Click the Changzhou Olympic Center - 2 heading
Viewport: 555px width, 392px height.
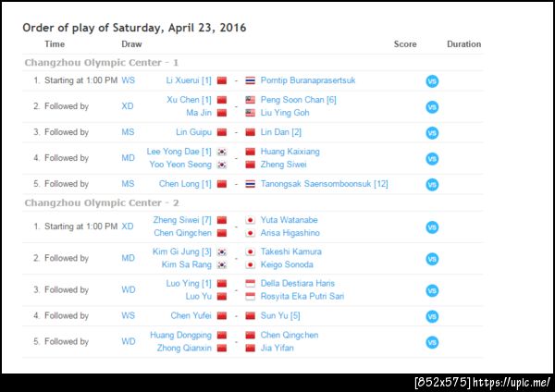coord(101,202)
